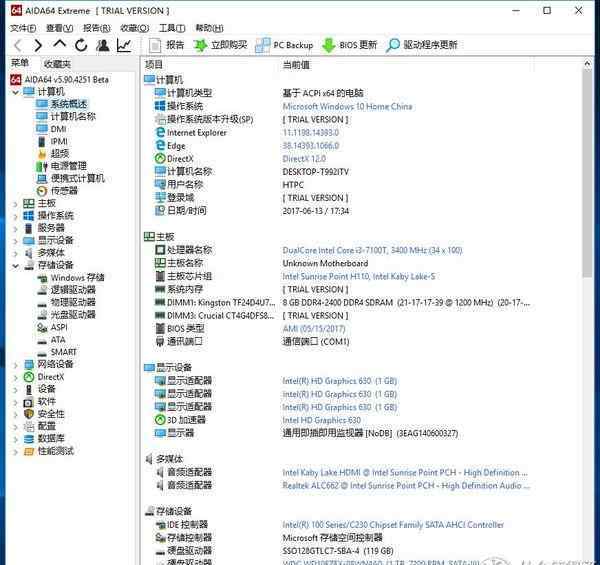Open the DualCore Intel Core i3-7100T link
The width and height of the screenshot is (600, 565).
click(372, 250)
